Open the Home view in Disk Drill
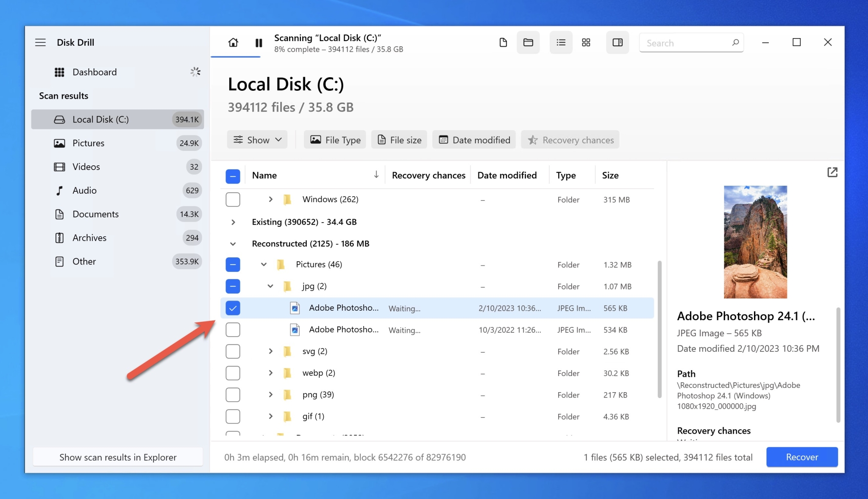The image size is (868, 499). [233, 42]
